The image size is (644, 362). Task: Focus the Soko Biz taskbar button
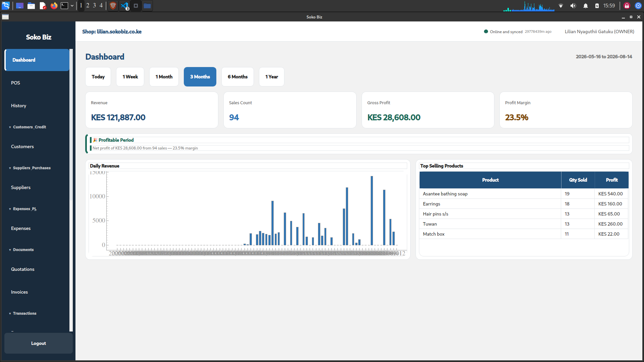[x=136, y=6]
